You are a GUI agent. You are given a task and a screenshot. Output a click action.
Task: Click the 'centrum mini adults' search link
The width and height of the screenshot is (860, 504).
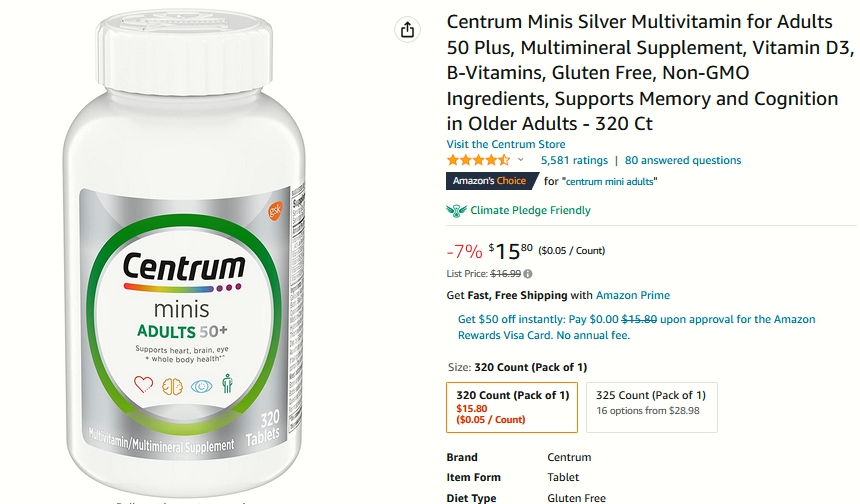point(609,182)
